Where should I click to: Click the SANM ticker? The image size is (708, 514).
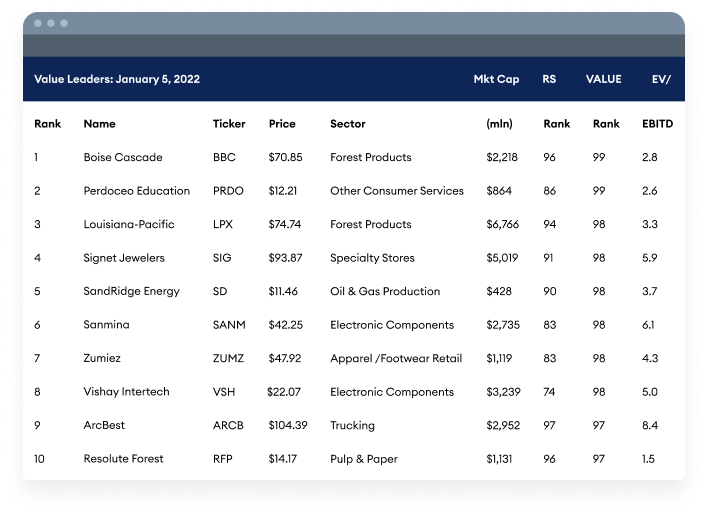pos(229,325)
